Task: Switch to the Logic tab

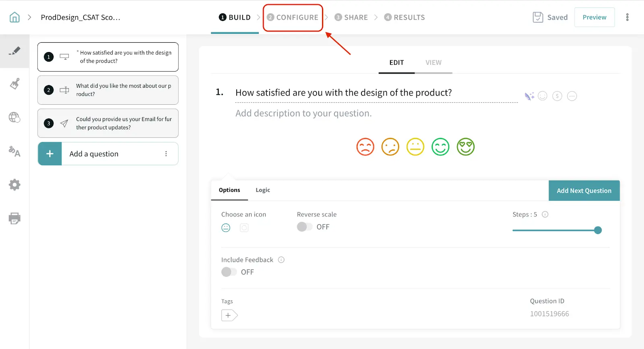Action: click(262, 190)
